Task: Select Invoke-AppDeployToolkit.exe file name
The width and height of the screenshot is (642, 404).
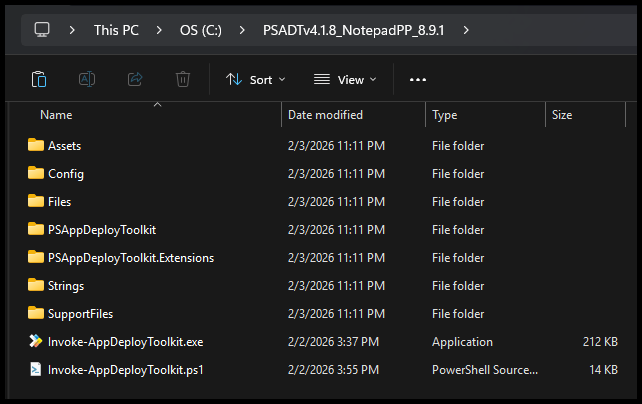Action: point(125,342)
